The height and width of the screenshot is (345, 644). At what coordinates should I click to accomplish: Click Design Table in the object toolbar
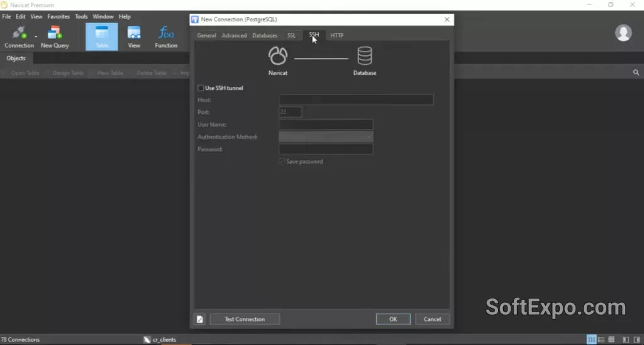(68, 73)
